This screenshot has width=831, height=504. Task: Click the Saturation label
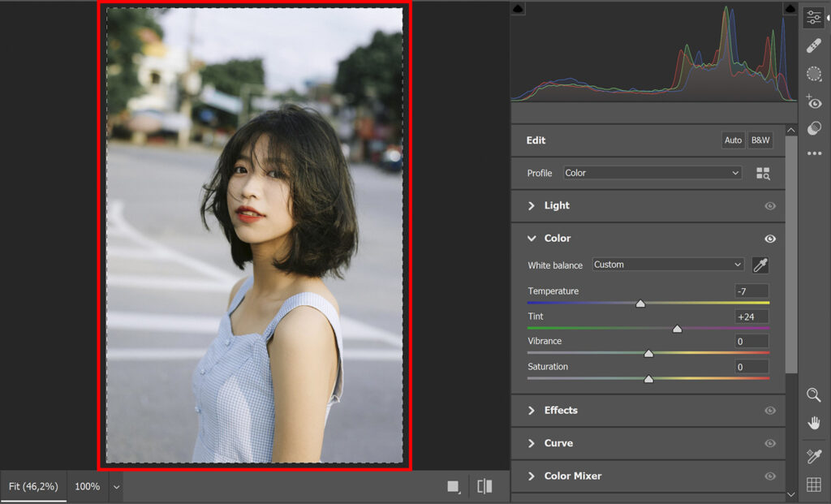pos(548,367)
